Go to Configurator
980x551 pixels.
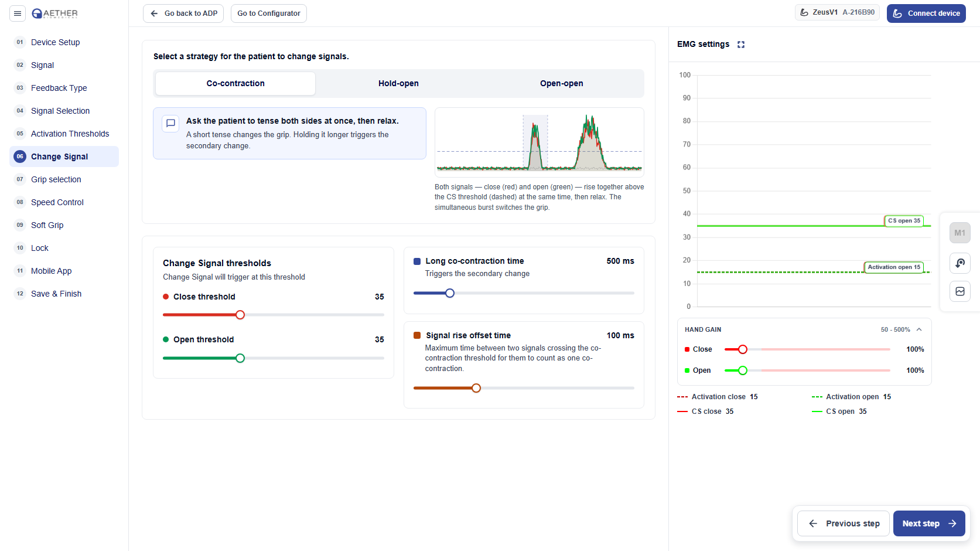269,13
